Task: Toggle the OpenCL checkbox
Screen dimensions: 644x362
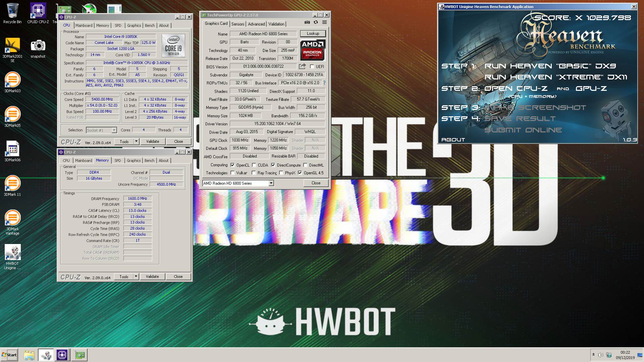Action: (x=232, y=165)
